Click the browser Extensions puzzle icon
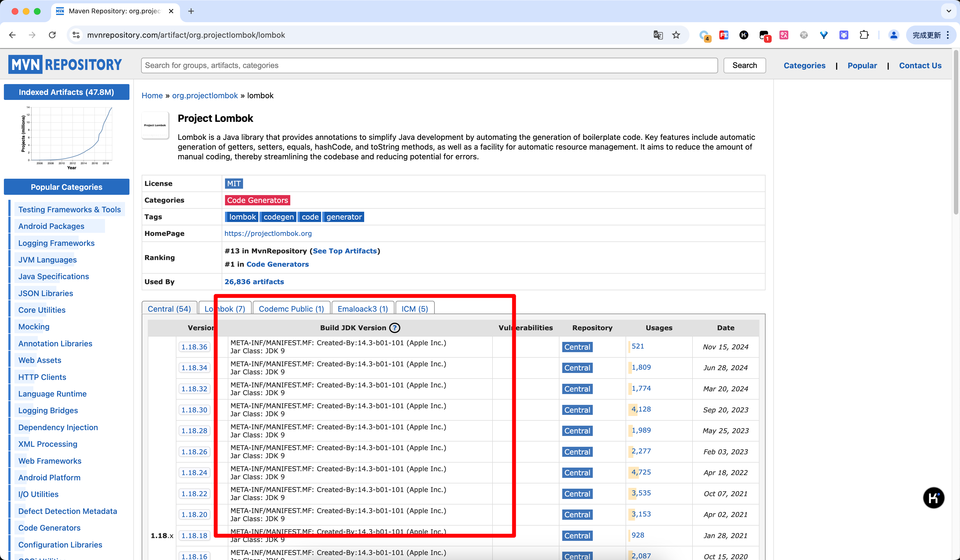 (864, 35)
